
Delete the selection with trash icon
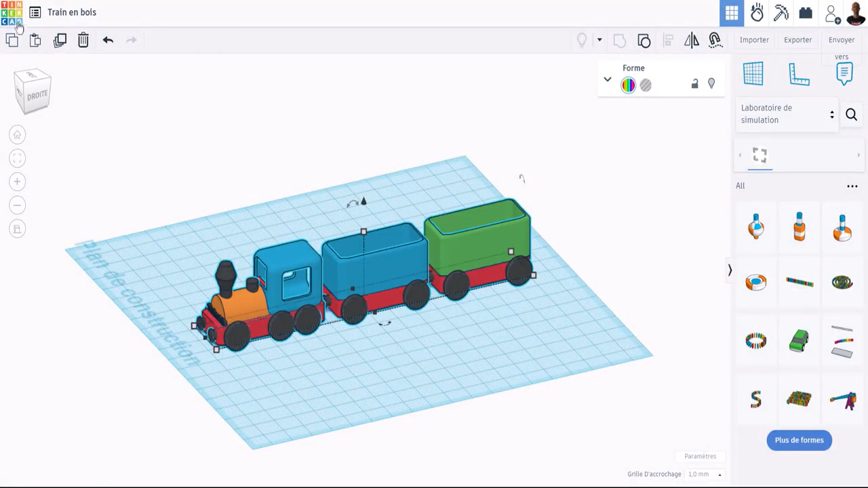pyautogui.click(x=83, y=40)
